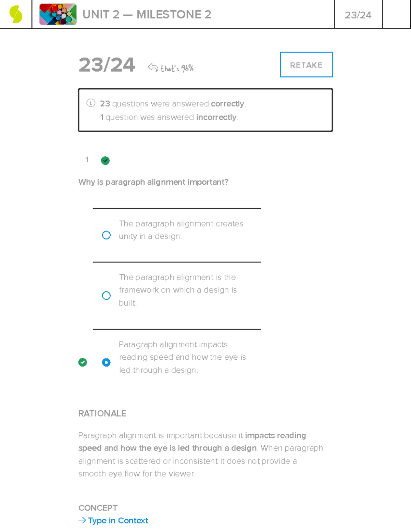The width and height of the screenshot is (411, 532).
Task: Click the "UNIT 2 — MILESTONE 2" title
Action: click(x=147, y=14)
